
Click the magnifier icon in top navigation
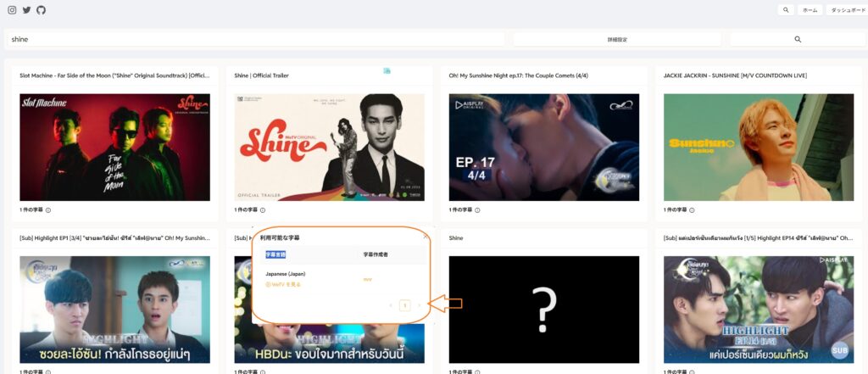786,10
